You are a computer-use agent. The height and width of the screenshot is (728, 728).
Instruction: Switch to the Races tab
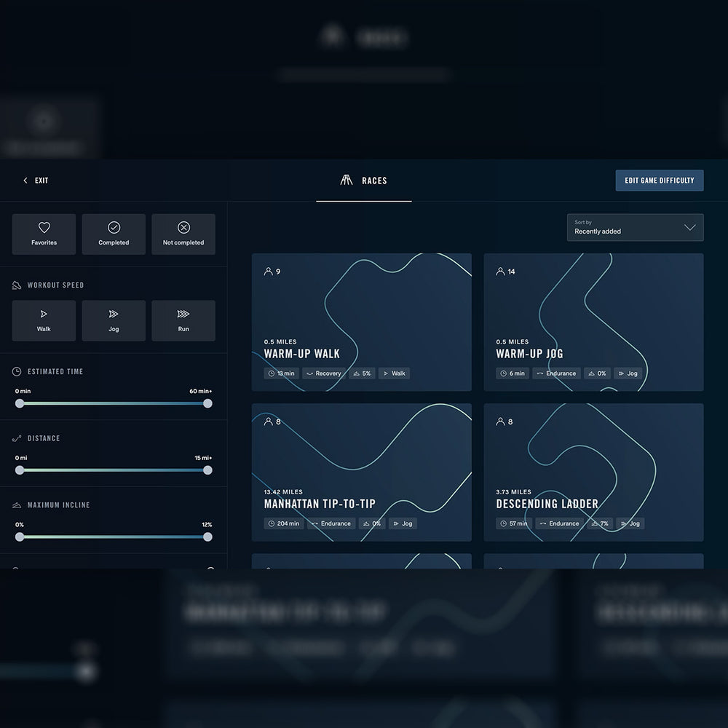(x=364, y=181)
